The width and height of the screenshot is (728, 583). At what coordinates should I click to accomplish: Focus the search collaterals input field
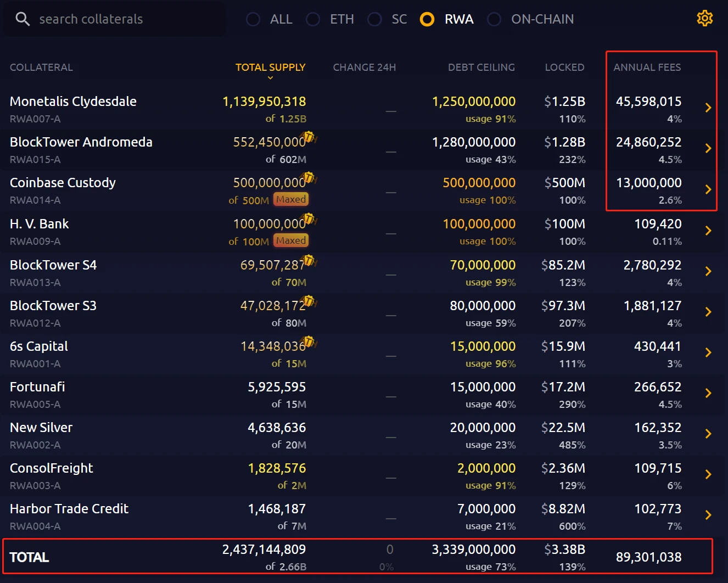click(x=121, y=19)
